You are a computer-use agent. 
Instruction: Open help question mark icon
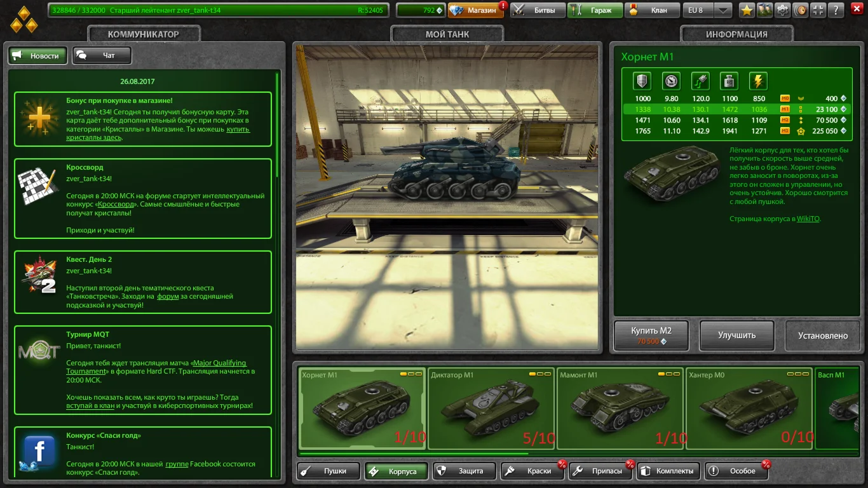point(837,10)
